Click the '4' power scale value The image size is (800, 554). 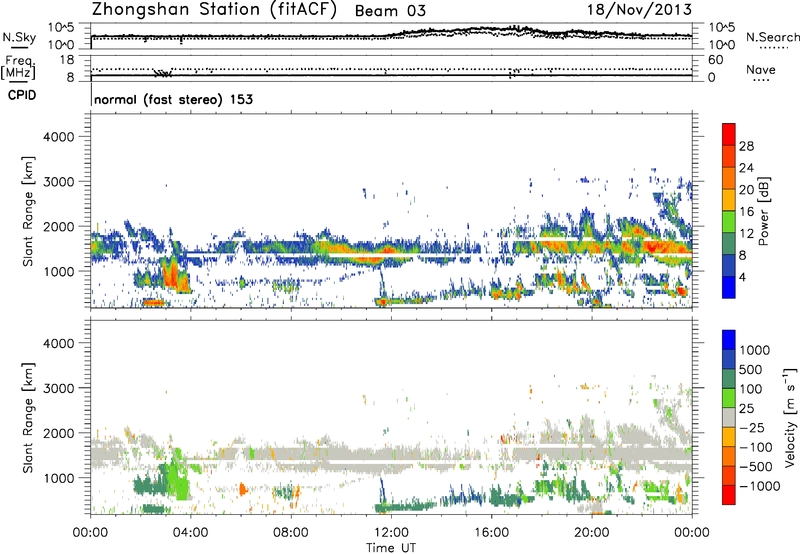click(742, 277)
